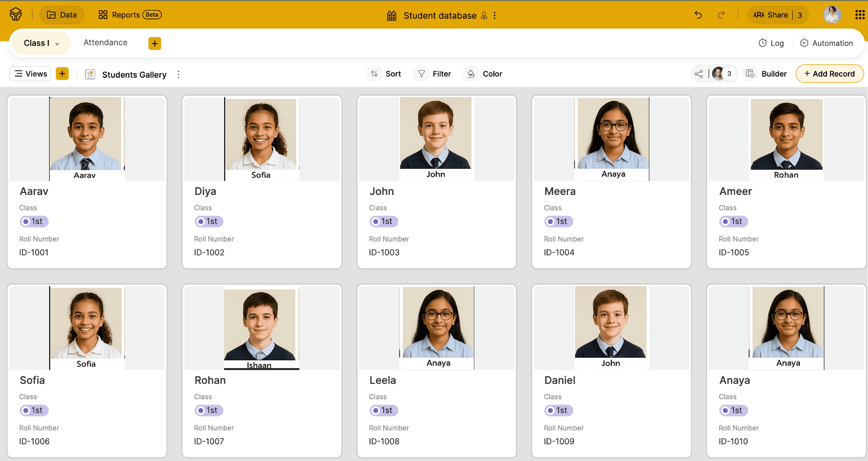Viewport: 868px width, 461px height.
Task: Select the Ameer record title
Action: click(735, 191)
